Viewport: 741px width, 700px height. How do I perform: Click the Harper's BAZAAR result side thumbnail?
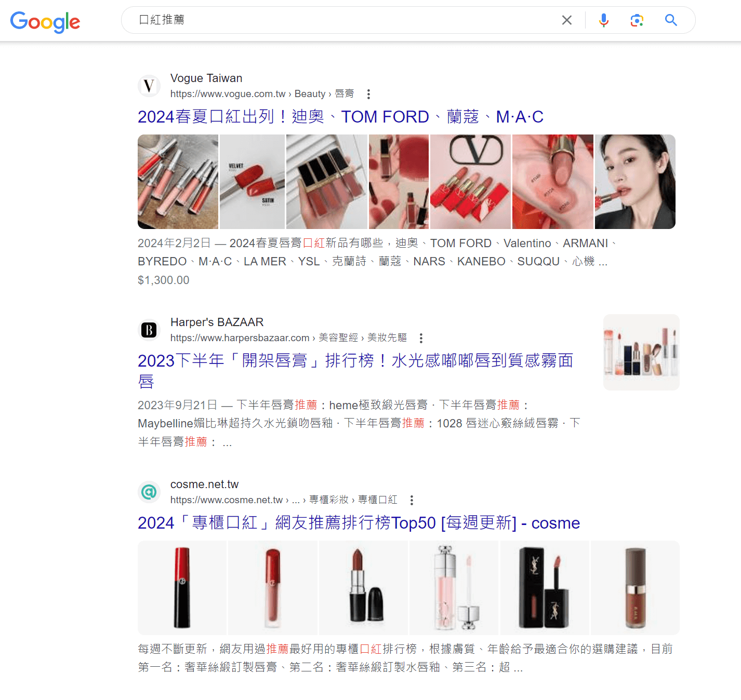[x=641, y=352]
